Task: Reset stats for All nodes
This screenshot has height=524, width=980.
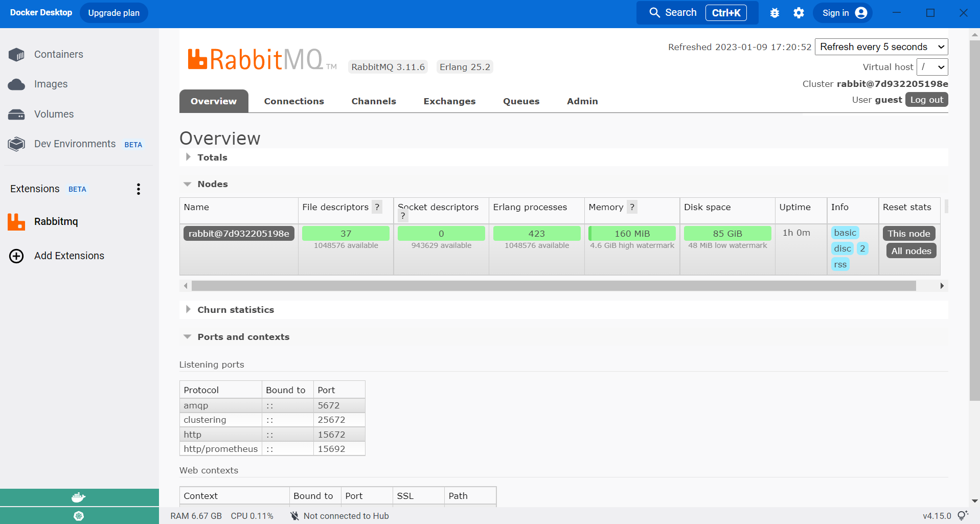Action: point(911,251)
